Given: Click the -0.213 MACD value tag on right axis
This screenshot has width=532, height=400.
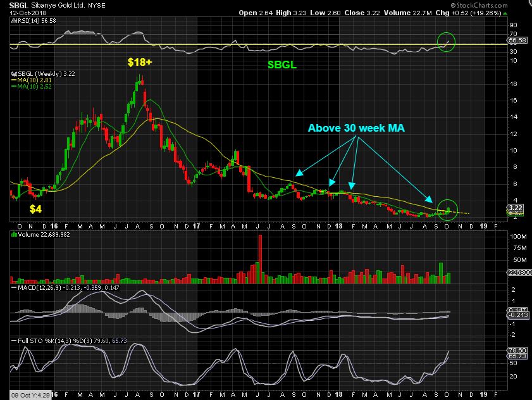Looking at the screenshot, I should pyautogui.click(x=518, y=315).
